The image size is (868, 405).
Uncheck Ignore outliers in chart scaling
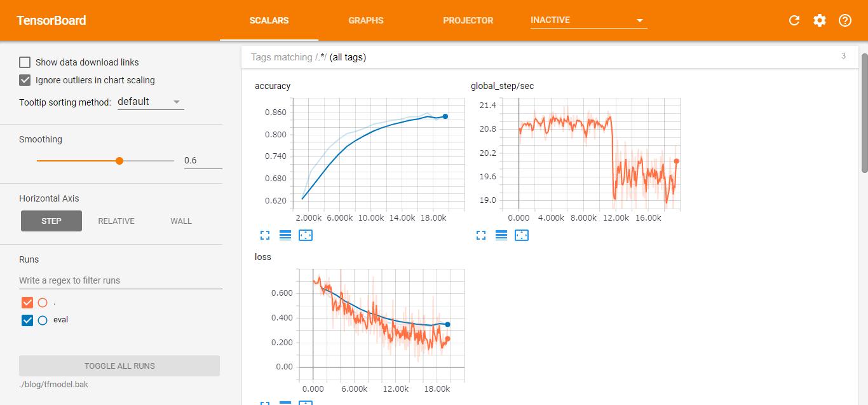[x=25, y=80]
